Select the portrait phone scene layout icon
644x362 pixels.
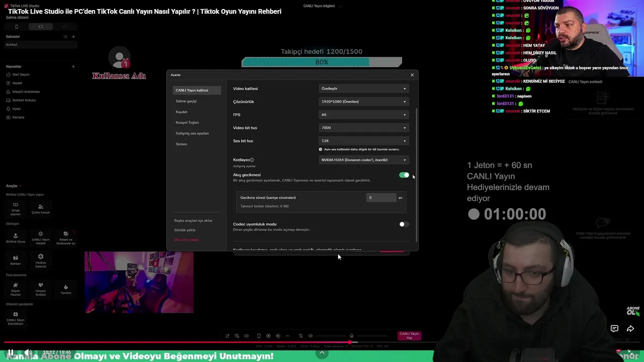(17, 27)
